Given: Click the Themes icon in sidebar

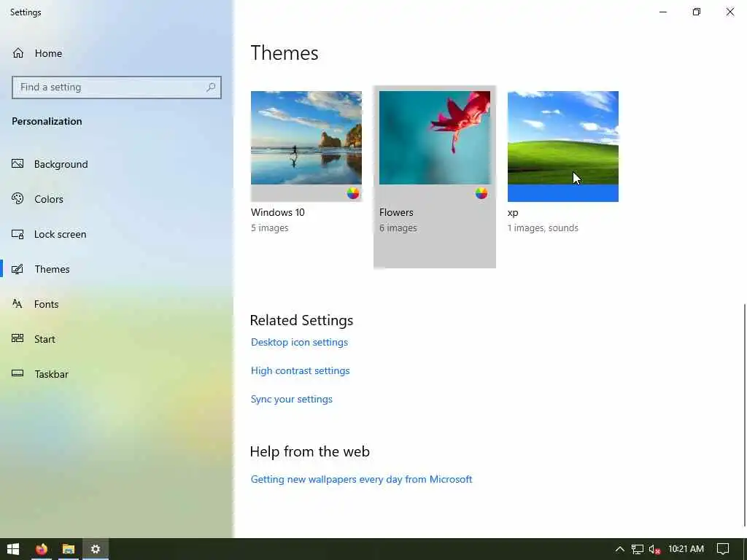Looking at the screenshot, I should (x=18, y=269).
